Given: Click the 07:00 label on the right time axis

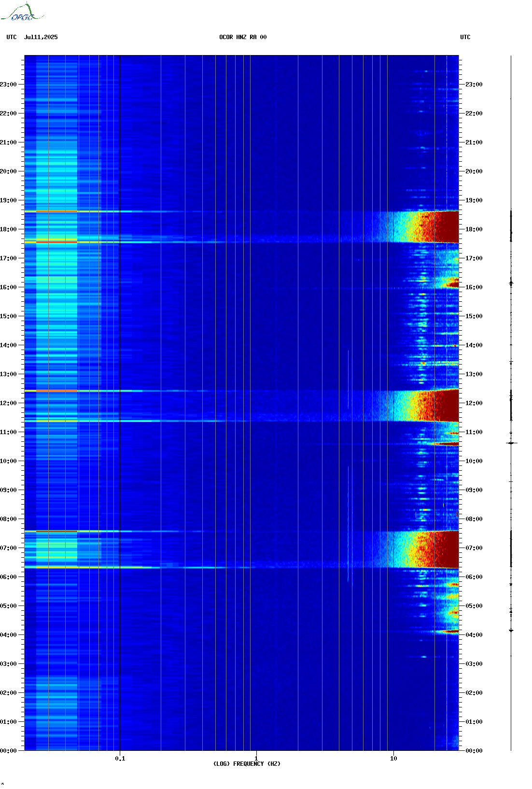Looking at the screenshot, I should [x=474, y=548].
